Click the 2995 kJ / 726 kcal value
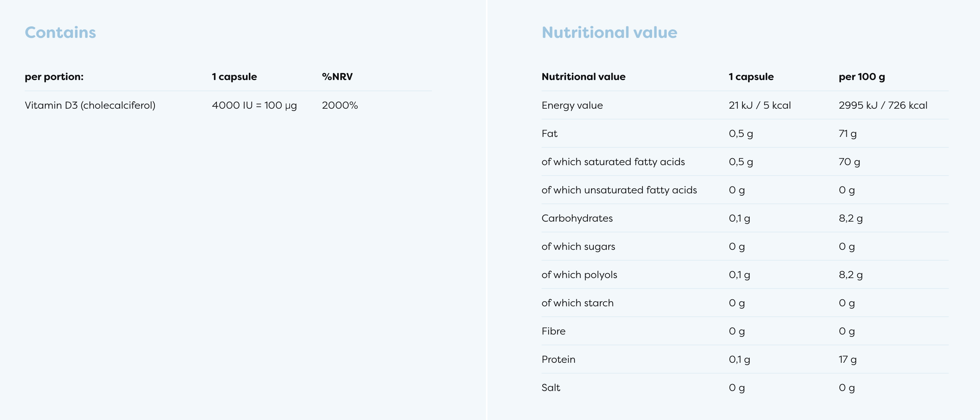Viewport: 980px width, 420px height. coord(883,105)
